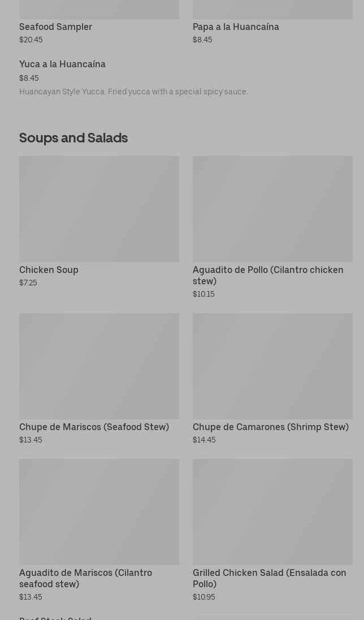
Task: Open the Seafood Sampler menu item
Action: [55, 27]
